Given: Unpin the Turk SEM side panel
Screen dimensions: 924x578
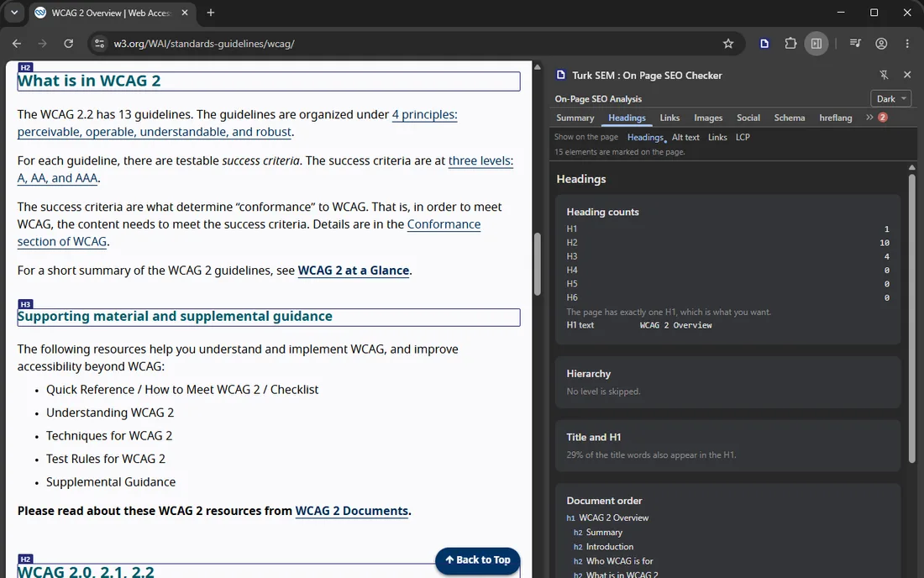Looking at the screenshot, I should click(884, 75).
